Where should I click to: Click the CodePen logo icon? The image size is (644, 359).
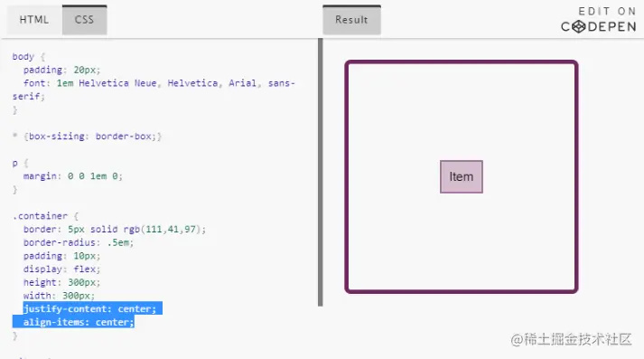(x=578, y=27)
